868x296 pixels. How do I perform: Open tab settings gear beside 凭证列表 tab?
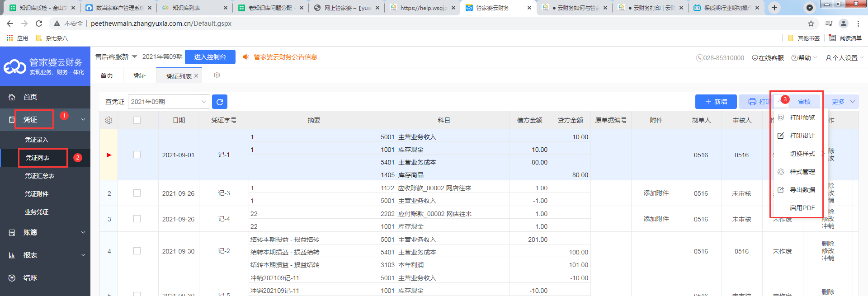217,75
